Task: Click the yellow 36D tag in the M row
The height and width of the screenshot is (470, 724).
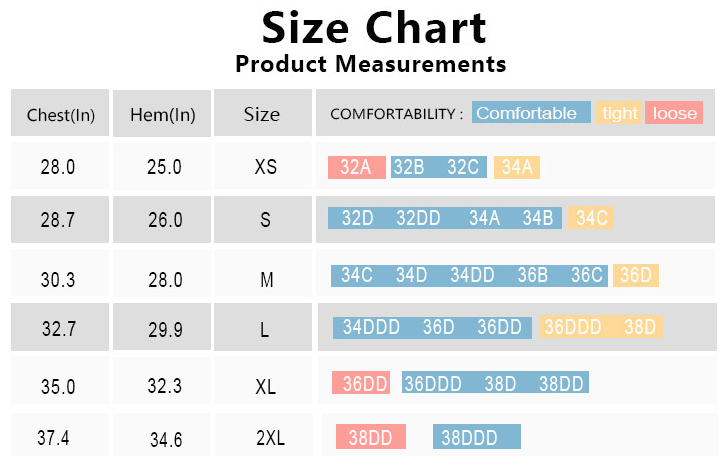Action: coord(635,275)
